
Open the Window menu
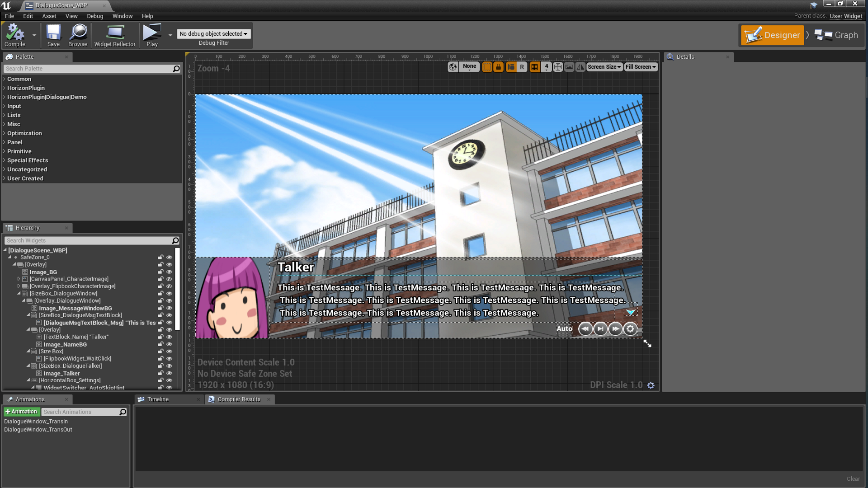tap(122, 16)
